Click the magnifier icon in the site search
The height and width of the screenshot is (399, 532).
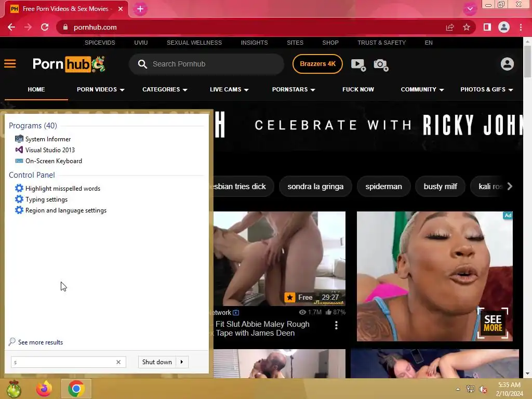click(x=142, y=64)
